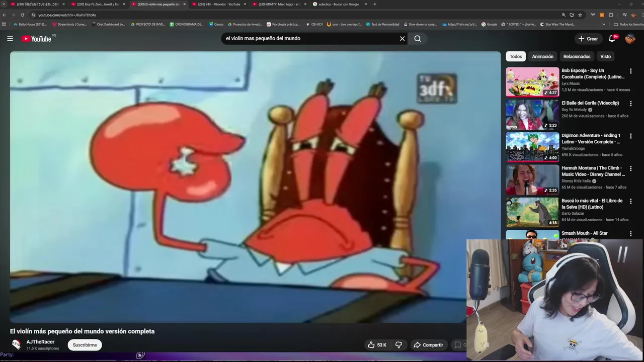
Task: Go to YouTube home via logo
Action: tap(36, 39)
